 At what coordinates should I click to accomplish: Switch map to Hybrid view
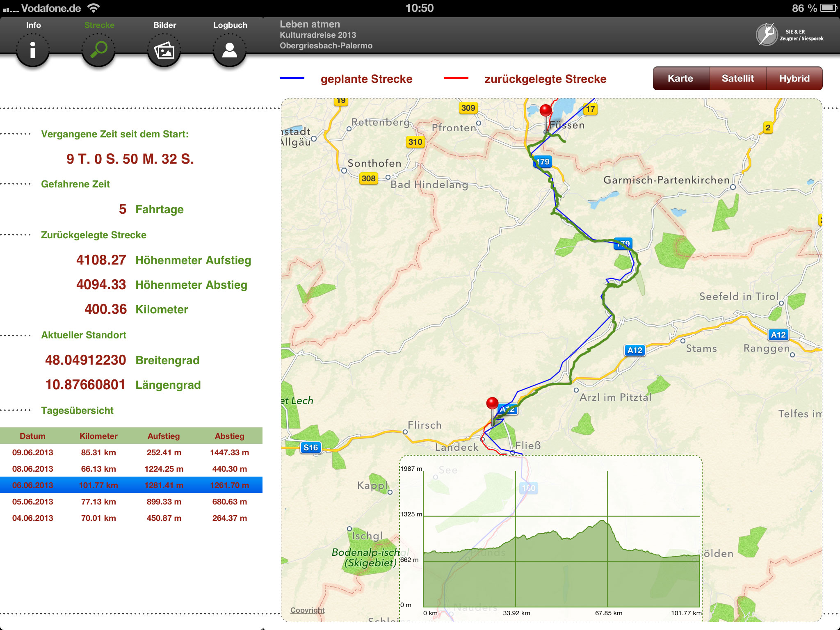click(794, 78)
